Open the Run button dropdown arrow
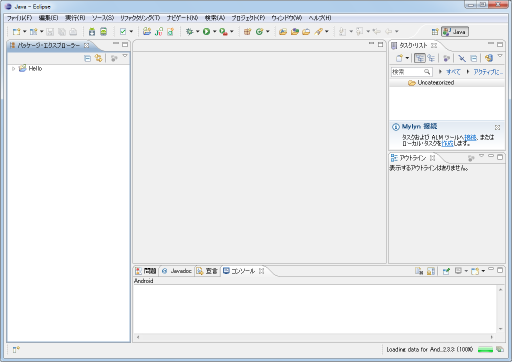The image size is (512, 362). [x=214, y=31]
